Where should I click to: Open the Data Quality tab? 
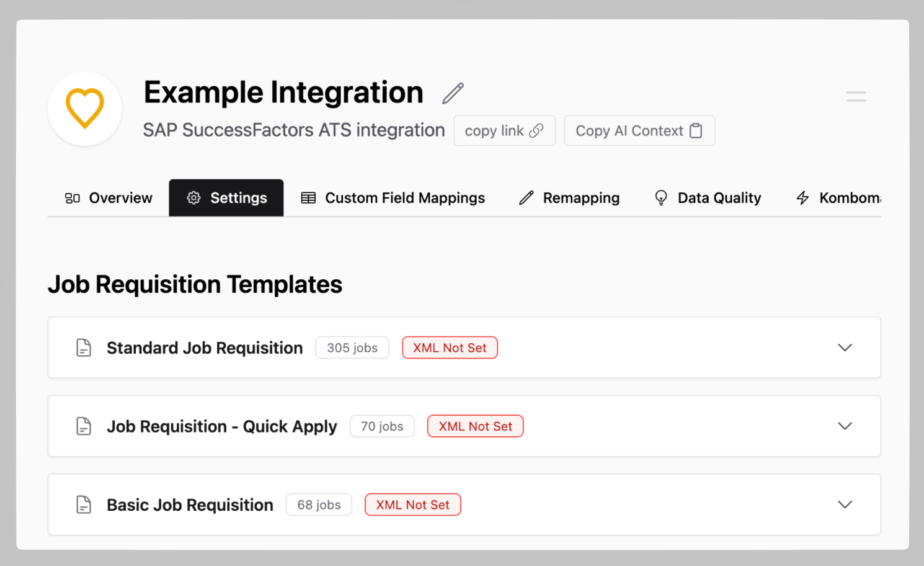coord(708,198)
